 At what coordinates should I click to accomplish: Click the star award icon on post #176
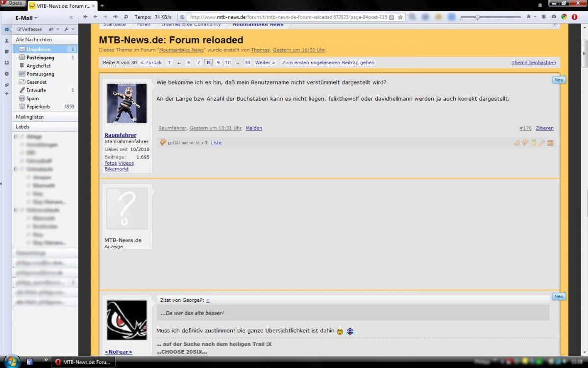tap(534, 143)
